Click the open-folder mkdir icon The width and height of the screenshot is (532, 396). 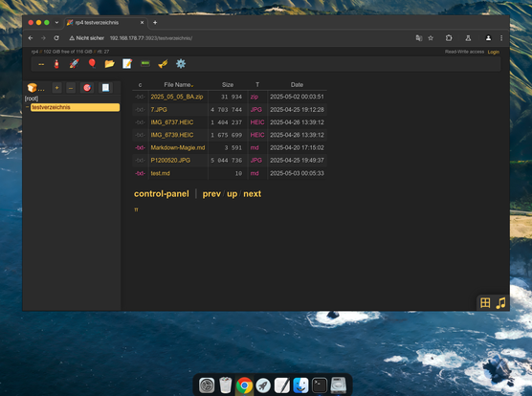110,64
